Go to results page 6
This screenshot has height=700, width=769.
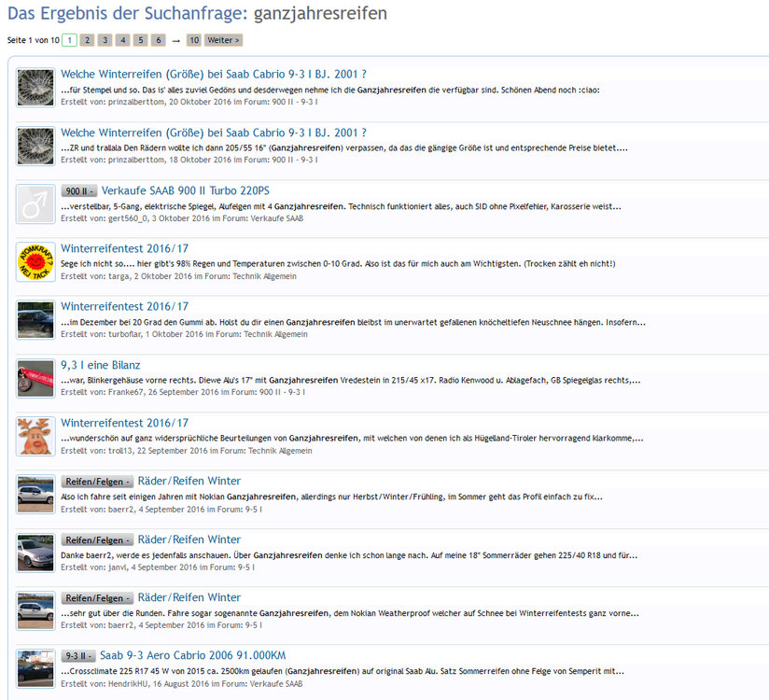(x=158, y=40)
